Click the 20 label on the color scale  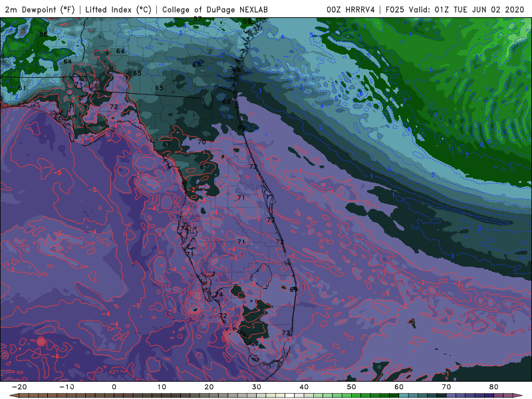click(209, 387)
